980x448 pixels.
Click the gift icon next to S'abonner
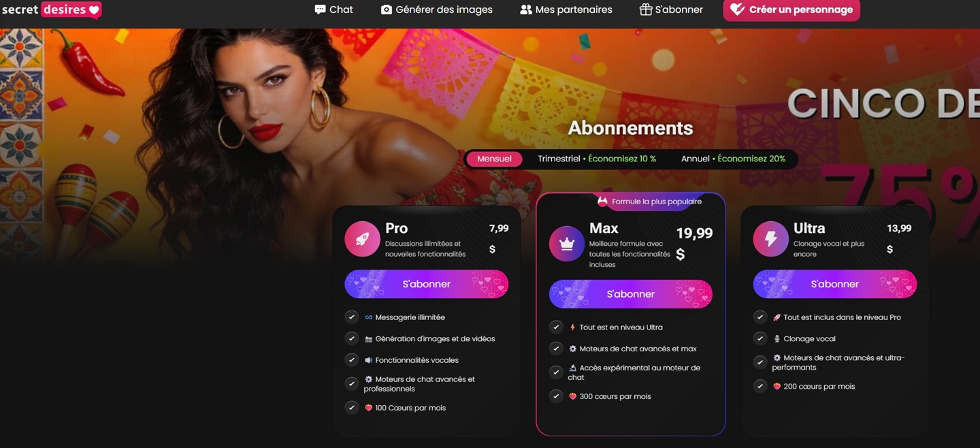click(645, 10)
